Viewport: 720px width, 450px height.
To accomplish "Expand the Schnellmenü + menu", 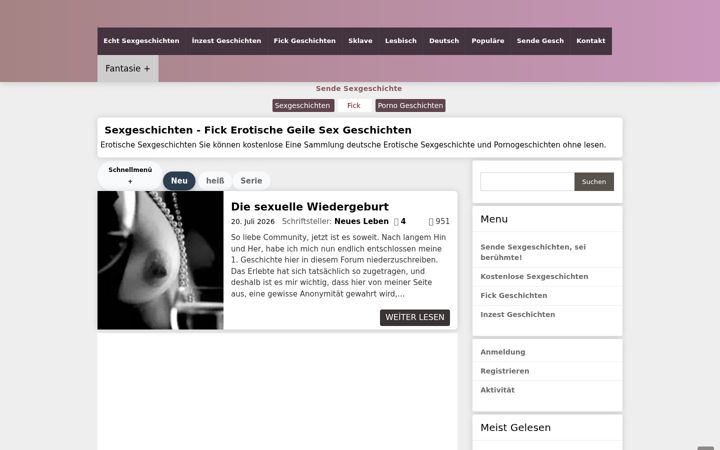I will (130, 175).
